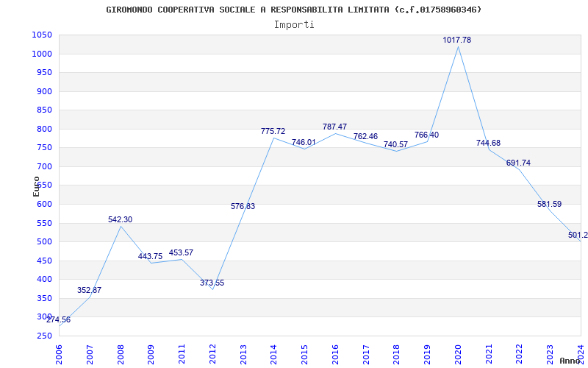
Task: Select the 691.74 data label
Action: point(518,163)
